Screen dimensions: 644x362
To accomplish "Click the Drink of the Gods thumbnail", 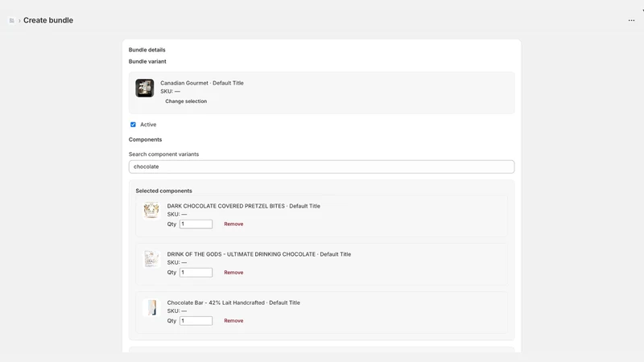I will point(151,259).
